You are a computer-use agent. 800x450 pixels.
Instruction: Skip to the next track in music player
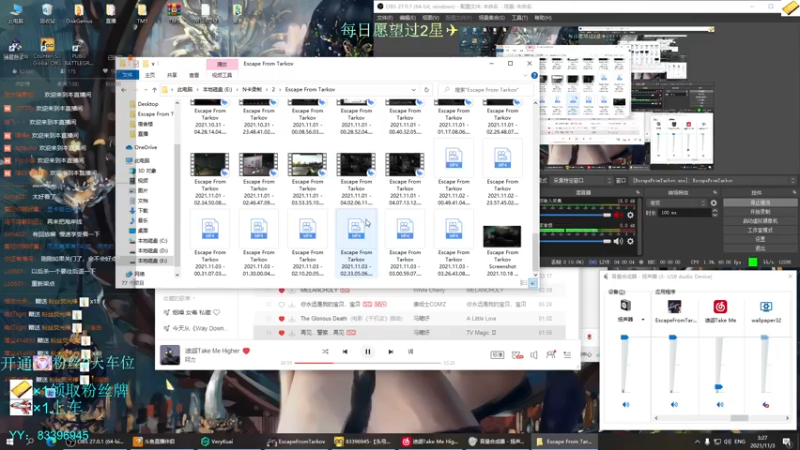point(391,352)
